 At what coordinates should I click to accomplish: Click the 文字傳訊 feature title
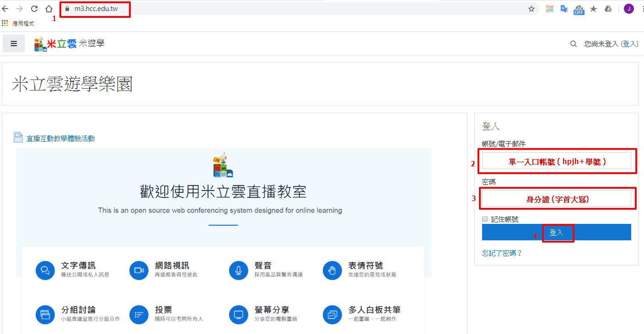point(78,265)
